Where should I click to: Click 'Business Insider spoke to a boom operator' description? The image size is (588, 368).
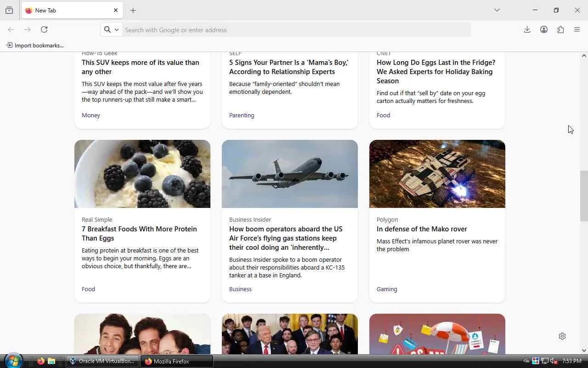click(287, 267)
